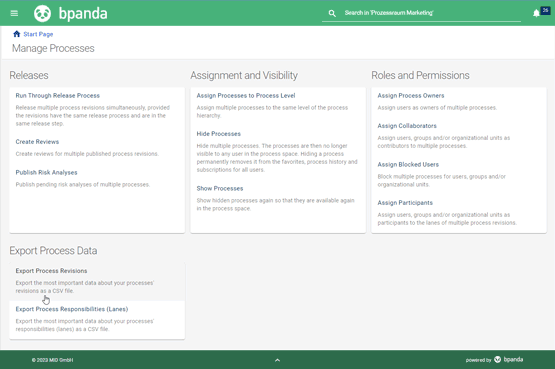The image size is (555, 369).
Task: Open notifications bell icon
Action: coord(536,13)
